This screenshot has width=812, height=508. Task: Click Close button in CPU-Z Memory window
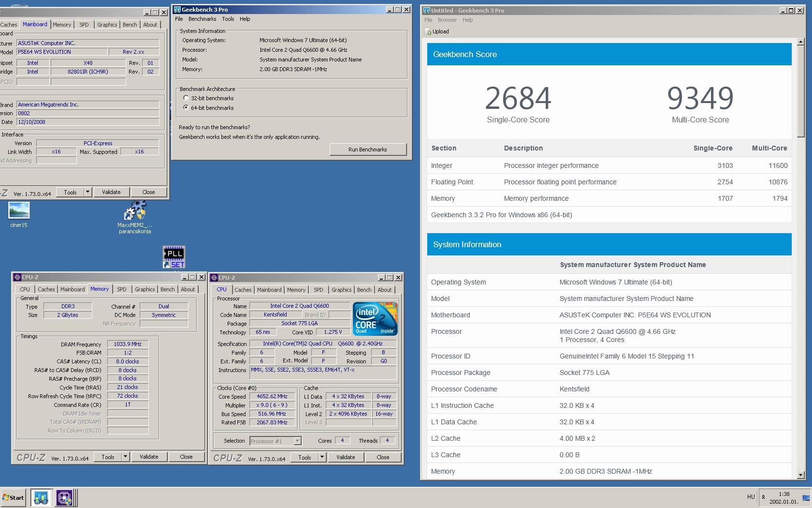[186, 457]
